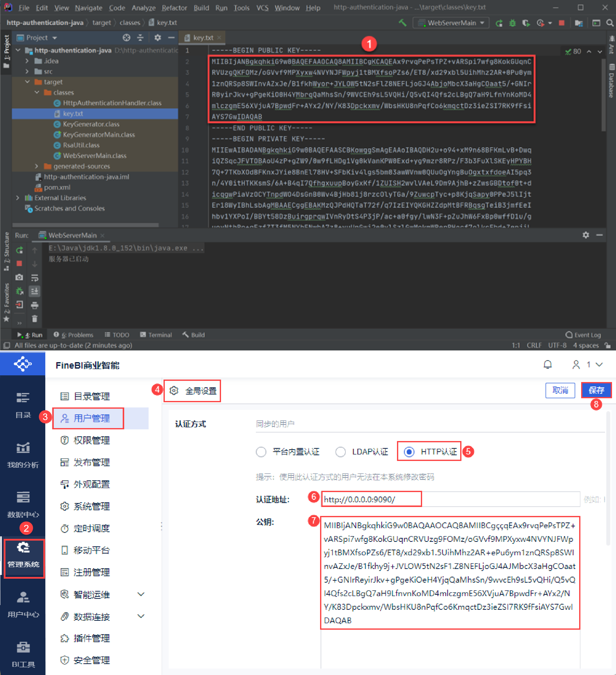Click the Project panel settings gear

[x=158, y=38]
